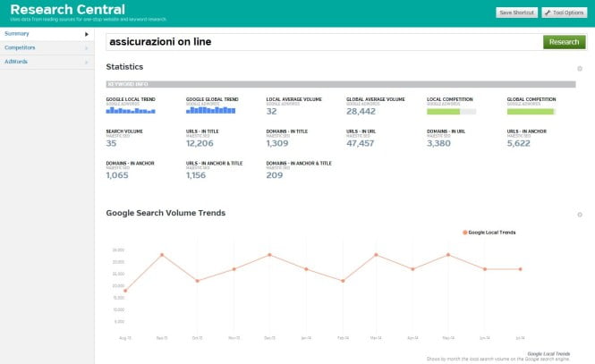Click the Global Competition green bar

click(531, 111)
